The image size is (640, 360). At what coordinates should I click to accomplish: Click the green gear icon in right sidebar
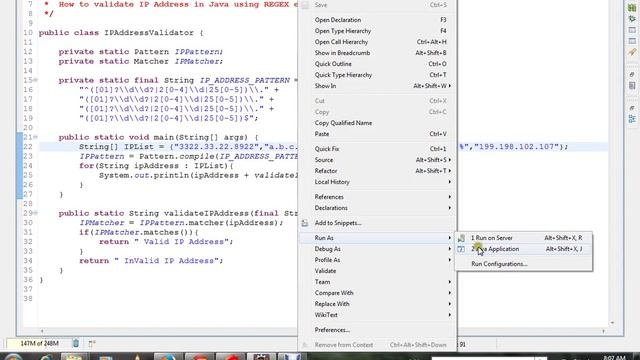point(632,19)
